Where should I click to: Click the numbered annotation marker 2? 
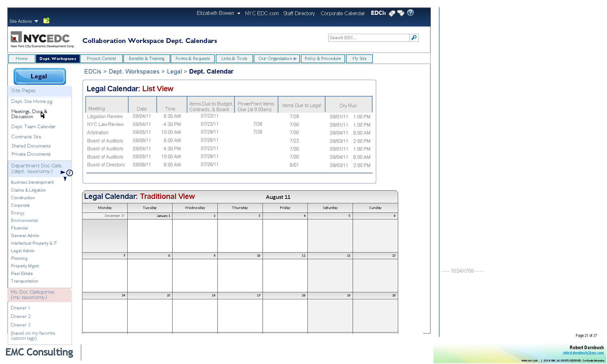point(70,173)
